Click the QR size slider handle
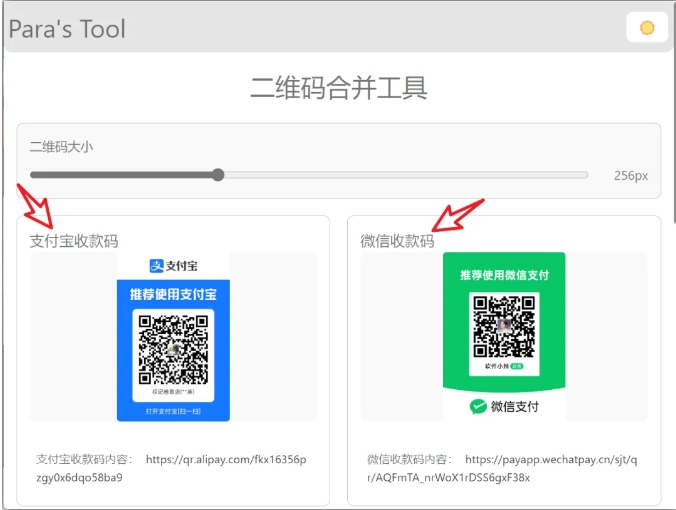676x510 pixels. coord(218,175)
